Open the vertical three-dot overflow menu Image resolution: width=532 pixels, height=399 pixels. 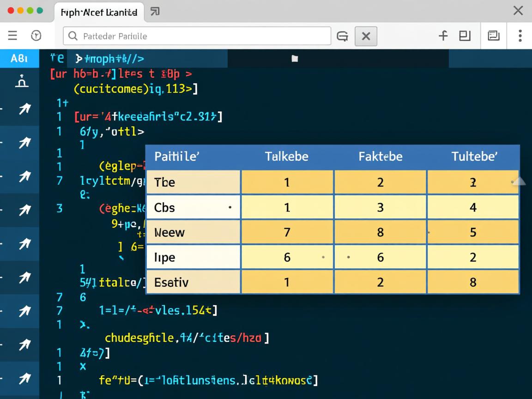tap(520, 36)
